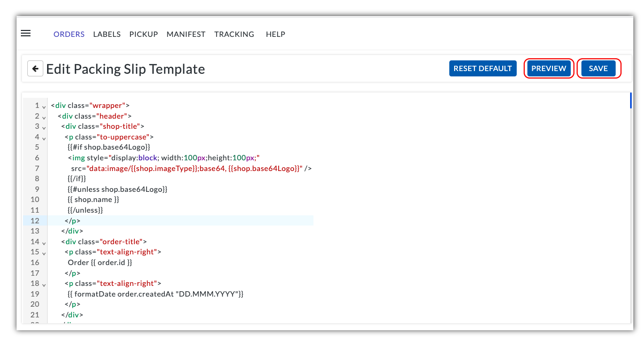Collapse the wrapper div at line 1

coord(44,106)
